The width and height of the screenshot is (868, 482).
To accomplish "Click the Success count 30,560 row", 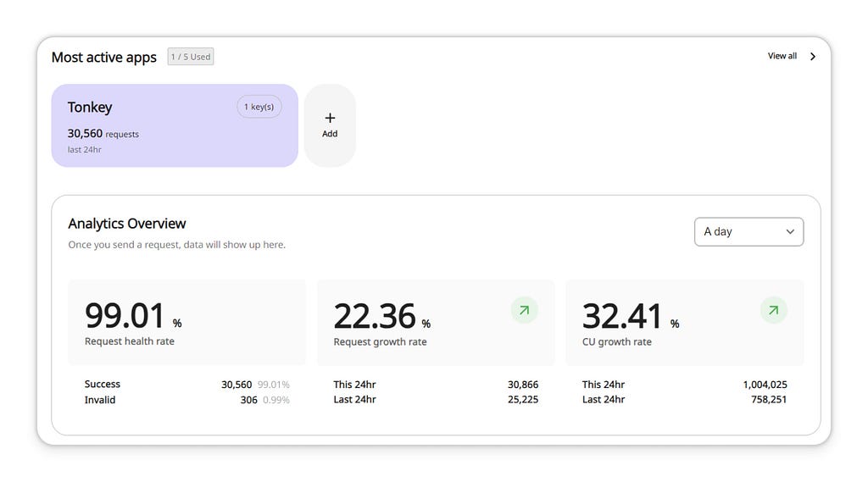I will 187,384.
